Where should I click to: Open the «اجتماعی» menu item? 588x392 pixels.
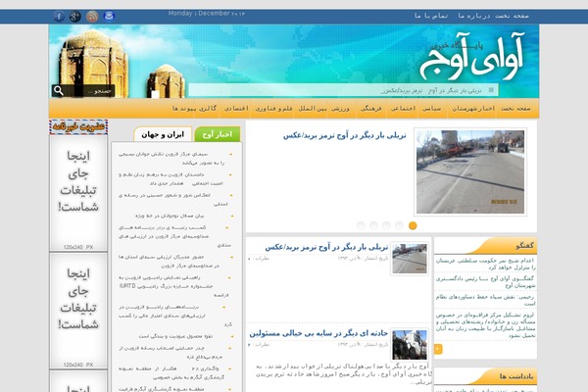(403, 109)
